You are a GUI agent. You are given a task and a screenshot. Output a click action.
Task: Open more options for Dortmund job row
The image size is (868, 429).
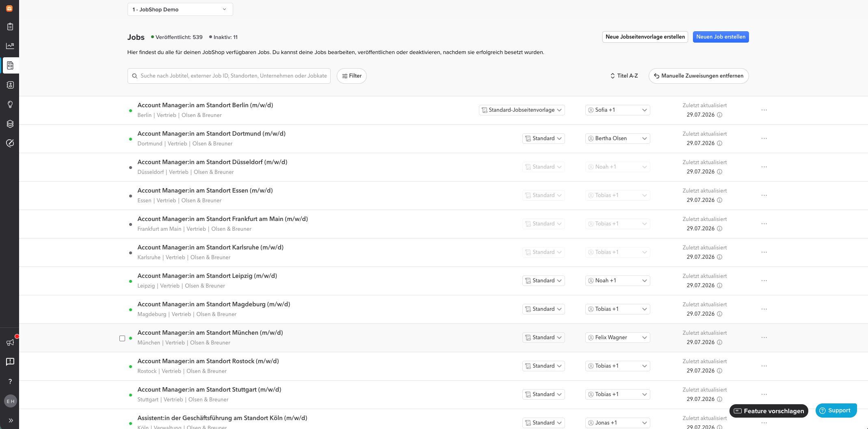[x=764, y=139]
